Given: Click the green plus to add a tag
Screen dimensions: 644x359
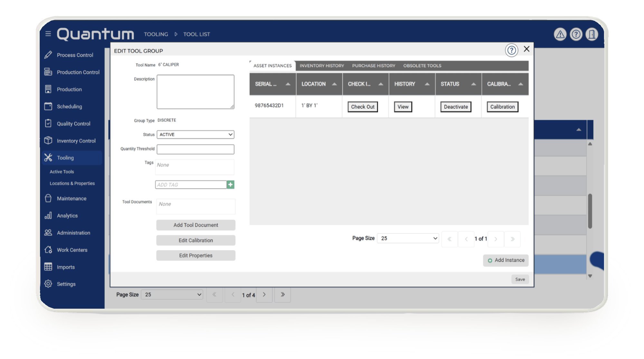Looking at the screenshot, I should pos(230,184).
